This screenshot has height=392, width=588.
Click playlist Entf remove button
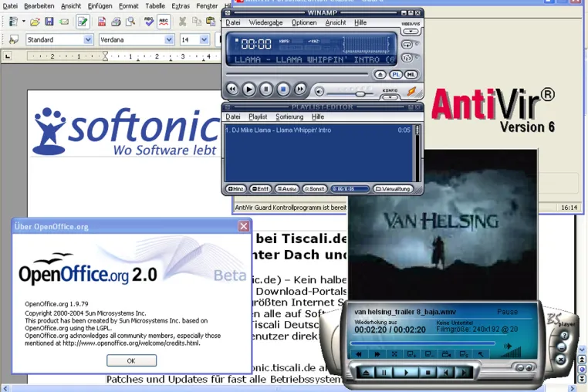(260, 189)
